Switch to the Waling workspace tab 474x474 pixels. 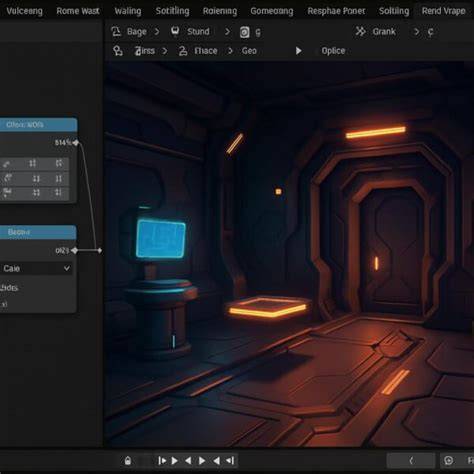pos(128,11)
